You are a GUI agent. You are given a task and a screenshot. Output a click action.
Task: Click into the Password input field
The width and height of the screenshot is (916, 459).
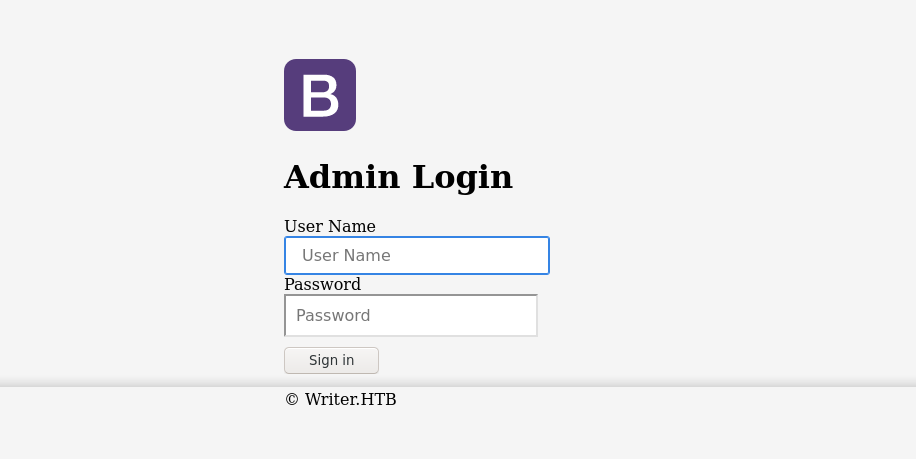point(411,315)
